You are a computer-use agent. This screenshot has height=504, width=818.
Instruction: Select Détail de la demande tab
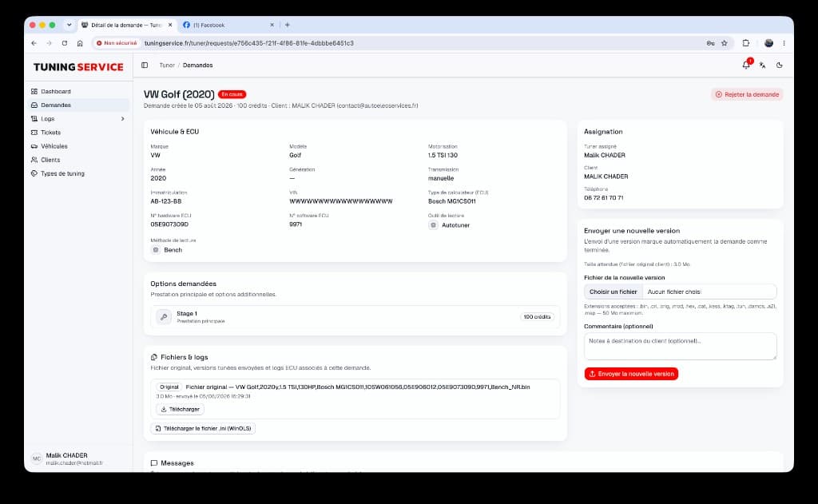coord(127,25)
